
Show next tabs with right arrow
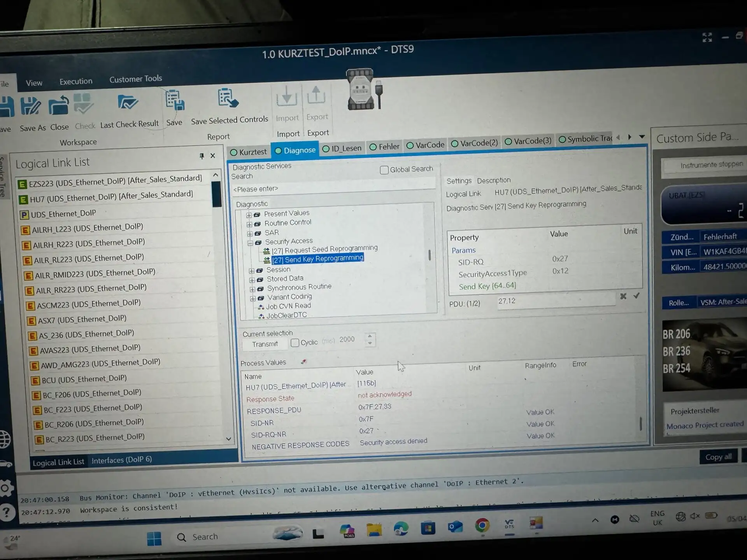pyautogui.click(x=630, y=137)
